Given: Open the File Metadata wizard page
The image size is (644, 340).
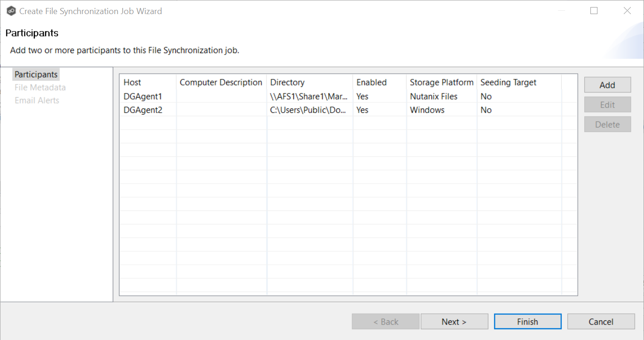Looking at the screenshot, I should (x=40, y=87).
